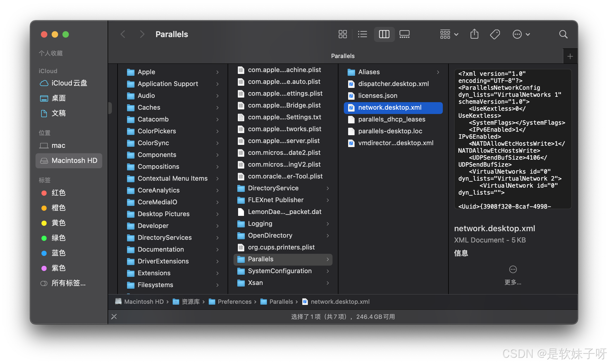Click network.desktop.xml in path bar
This screenshot has height=364, width=608.
[336, 302]
